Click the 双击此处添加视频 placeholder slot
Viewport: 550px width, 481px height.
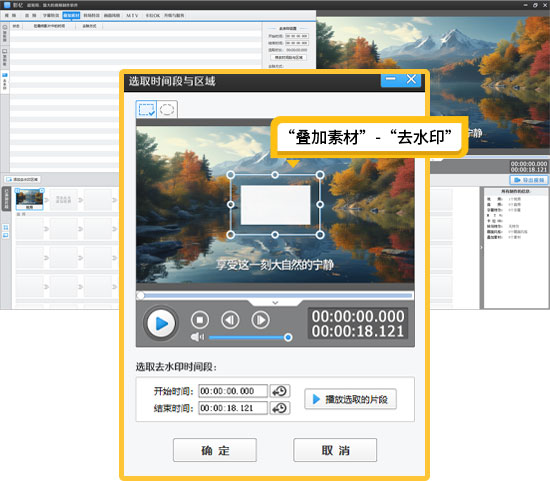(63, 200)
